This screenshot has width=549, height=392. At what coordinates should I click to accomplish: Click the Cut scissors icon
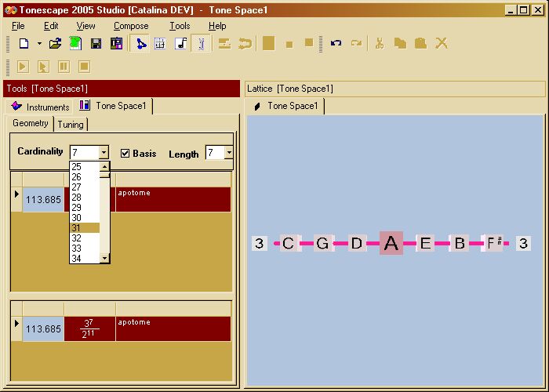tap(380, 43)
